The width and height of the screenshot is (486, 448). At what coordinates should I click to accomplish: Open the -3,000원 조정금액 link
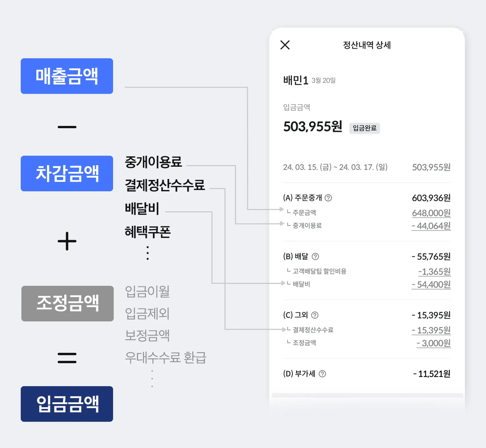point(434,343)
